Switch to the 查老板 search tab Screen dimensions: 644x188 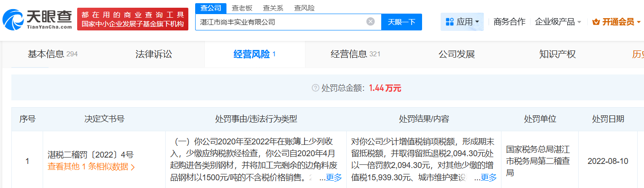pyautogui.click(x=242, y=8)
